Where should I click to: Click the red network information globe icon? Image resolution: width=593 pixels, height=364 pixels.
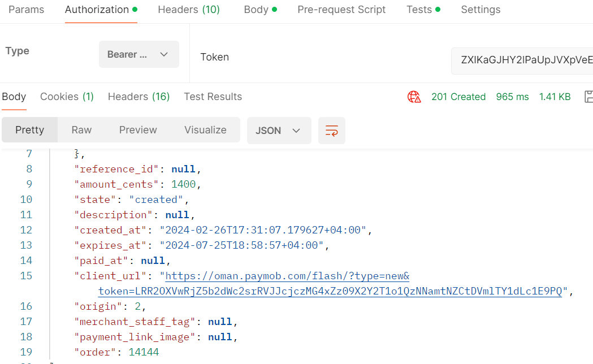[414, 97]
